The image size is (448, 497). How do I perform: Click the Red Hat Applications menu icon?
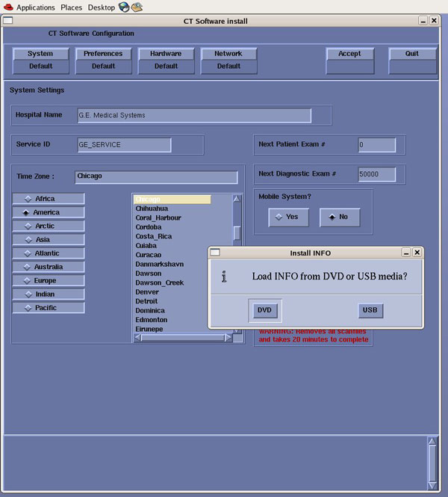[x=7, y=7]
